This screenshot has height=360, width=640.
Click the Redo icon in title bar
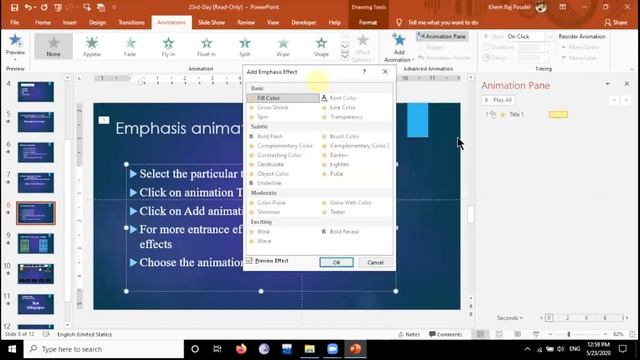[x=44, y=7]
